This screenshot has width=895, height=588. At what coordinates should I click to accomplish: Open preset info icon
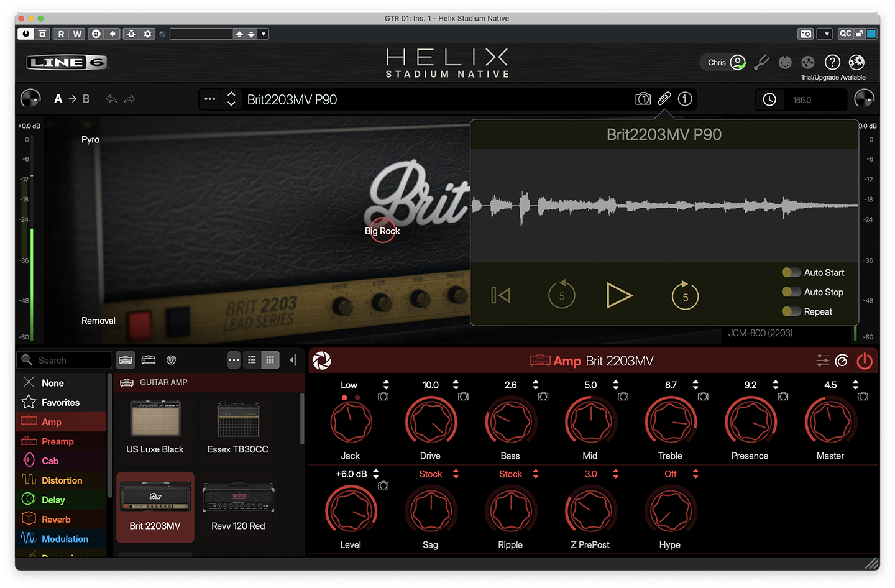click(685, 99)
